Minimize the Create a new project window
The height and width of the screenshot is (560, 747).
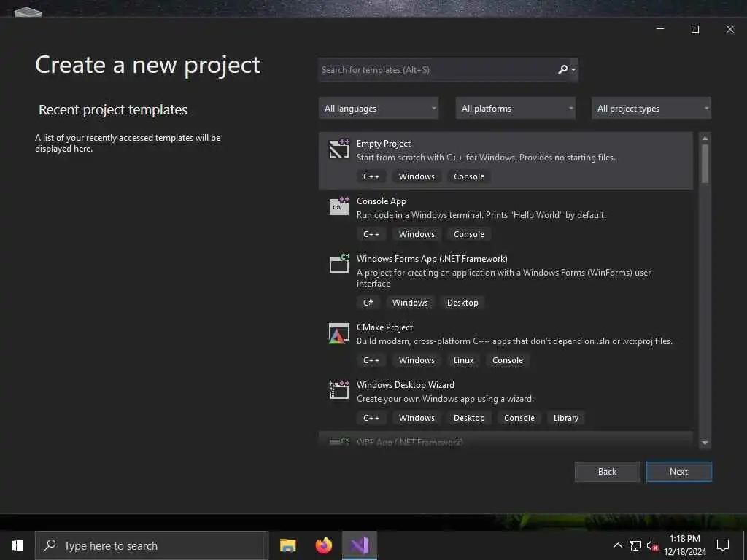coord(660,29)
